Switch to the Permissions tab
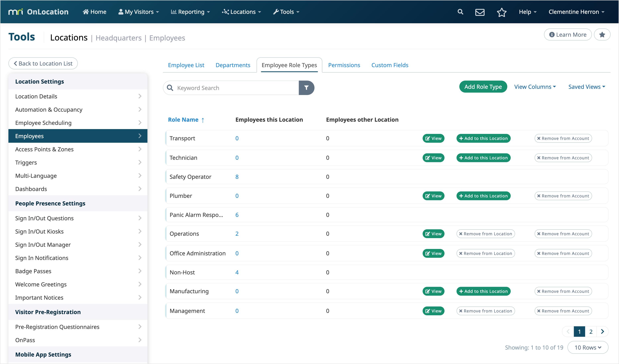This screenshot has height=364, width=619. tap(344, 65)
